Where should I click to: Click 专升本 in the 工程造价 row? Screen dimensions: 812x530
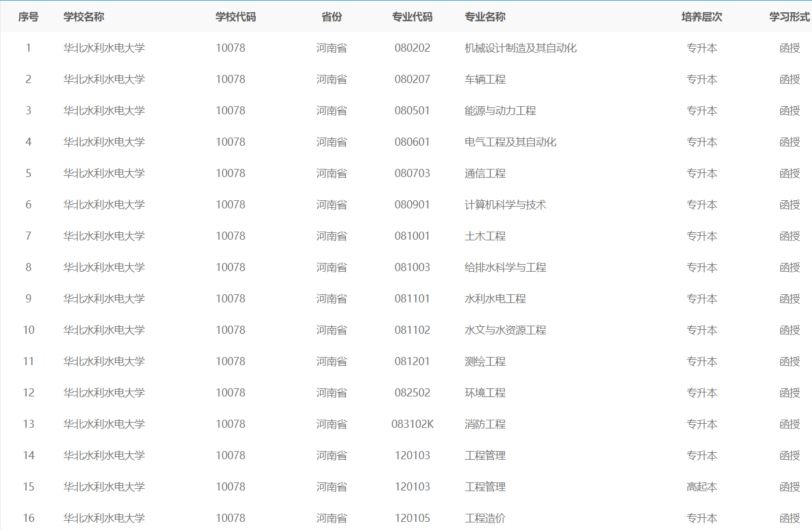[x=702, y=518]
